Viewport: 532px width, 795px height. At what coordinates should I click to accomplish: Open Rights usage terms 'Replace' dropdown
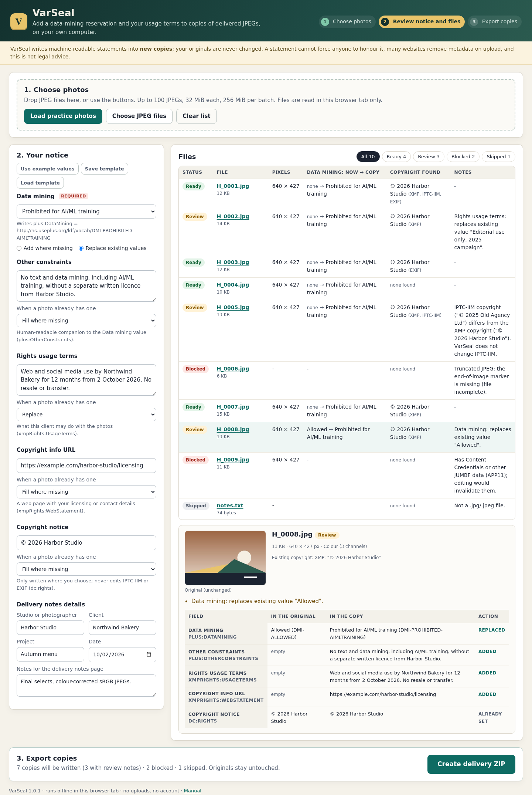click(86, 415)
